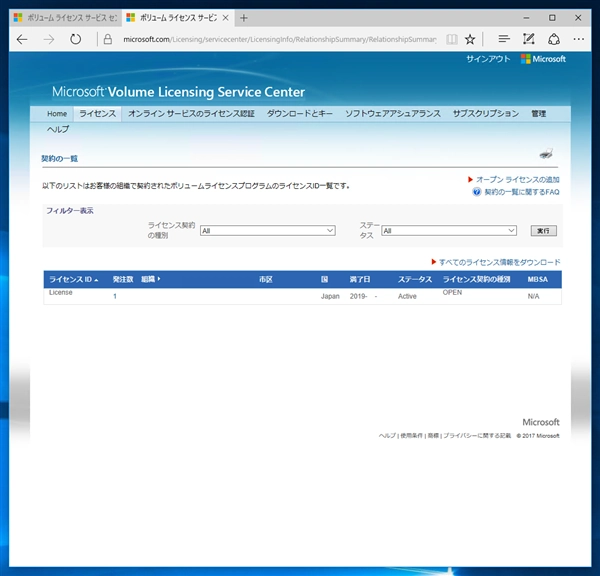
Task: Open order count link 1 in table row
Action: [x=115, y=296]
